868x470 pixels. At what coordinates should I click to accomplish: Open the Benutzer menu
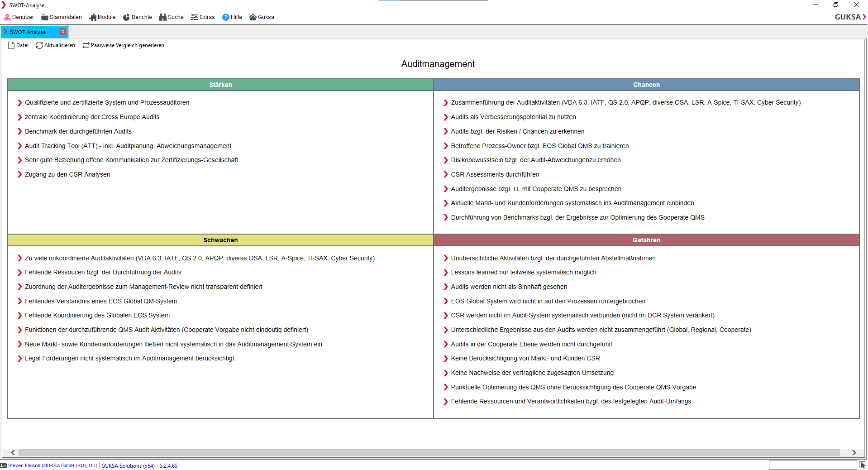click(19, 17)
